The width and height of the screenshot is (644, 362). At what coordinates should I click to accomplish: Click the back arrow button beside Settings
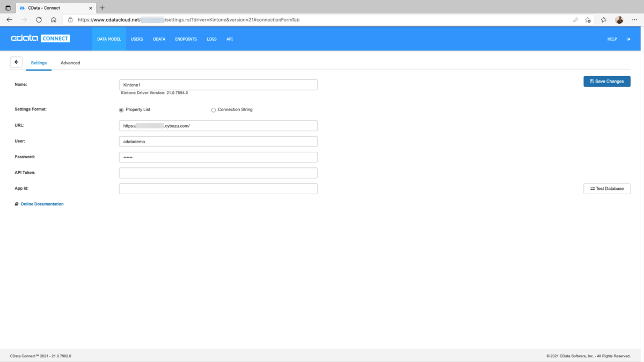pos(16,62)
